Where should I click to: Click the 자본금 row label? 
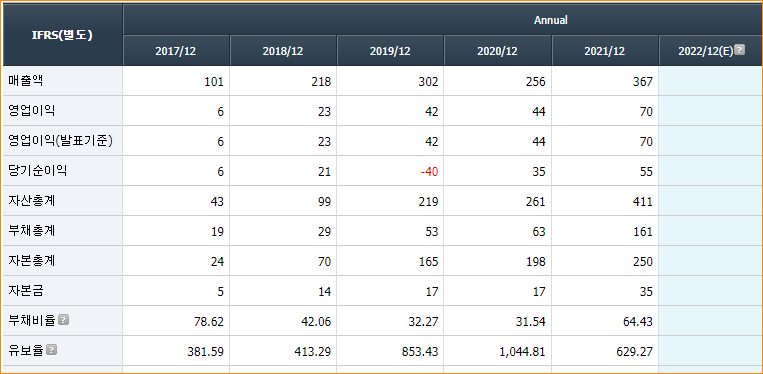point(25,291)
